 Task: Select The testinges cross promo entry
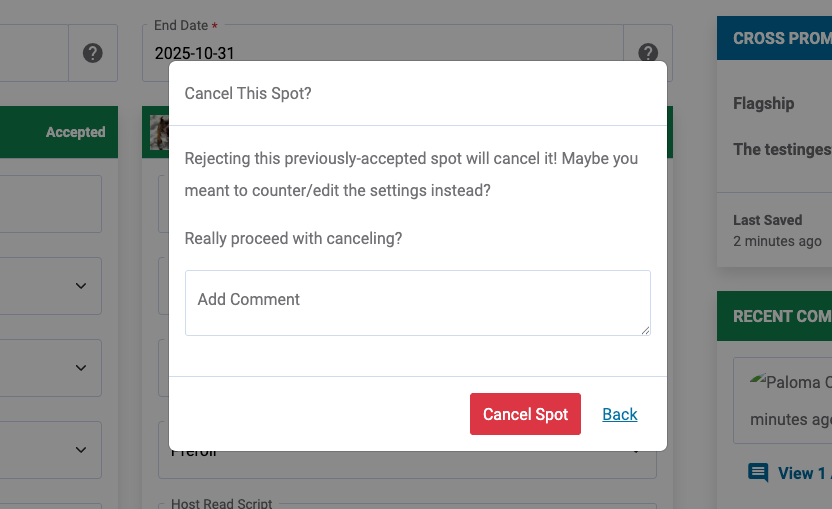pos(782,149)
